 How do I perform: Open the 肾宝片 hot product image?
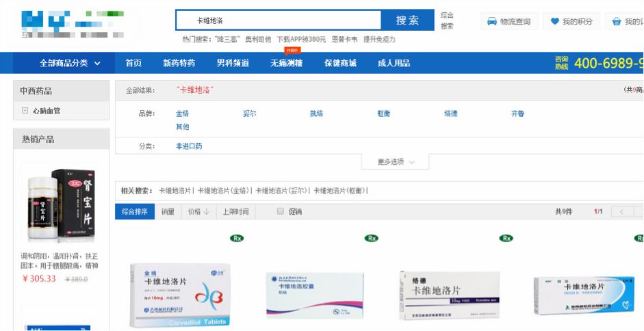[x=61, y=204]
